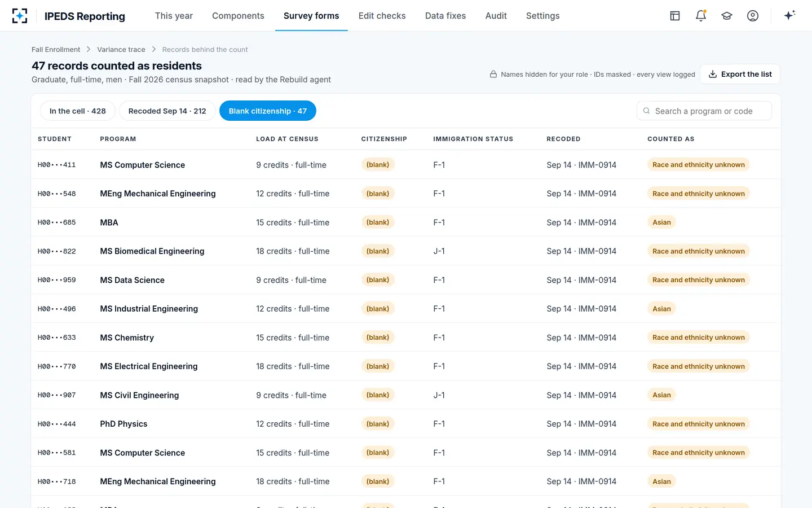Click the graduation cap icon
The height and width of the screenshot is (508, 812).
tap(727, 16)
